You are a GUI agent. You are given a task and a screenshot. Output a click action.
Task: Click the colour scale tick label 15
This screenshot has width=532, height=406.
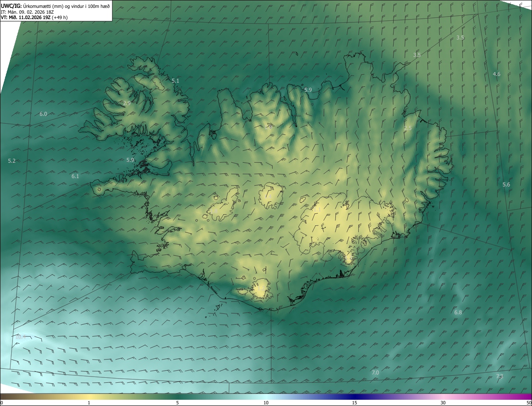(355, 403)
